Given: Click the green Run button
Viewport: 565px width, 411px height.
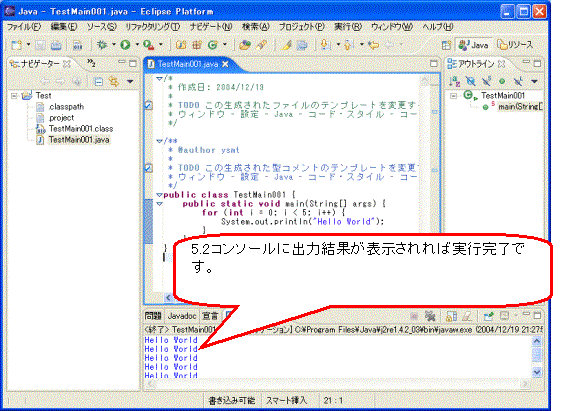Looking at the screenshot, I should coord(125,45).
